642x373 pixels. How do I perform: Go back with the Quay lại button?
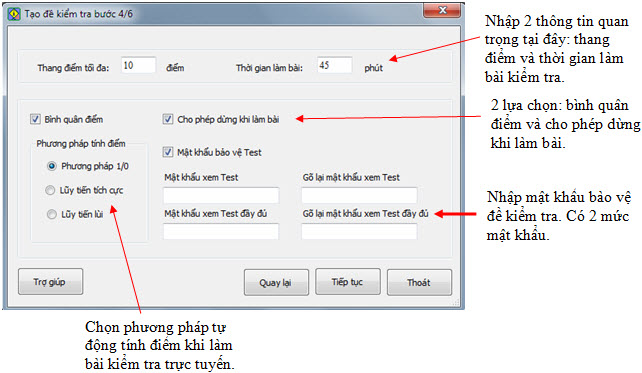coord(276,282)
